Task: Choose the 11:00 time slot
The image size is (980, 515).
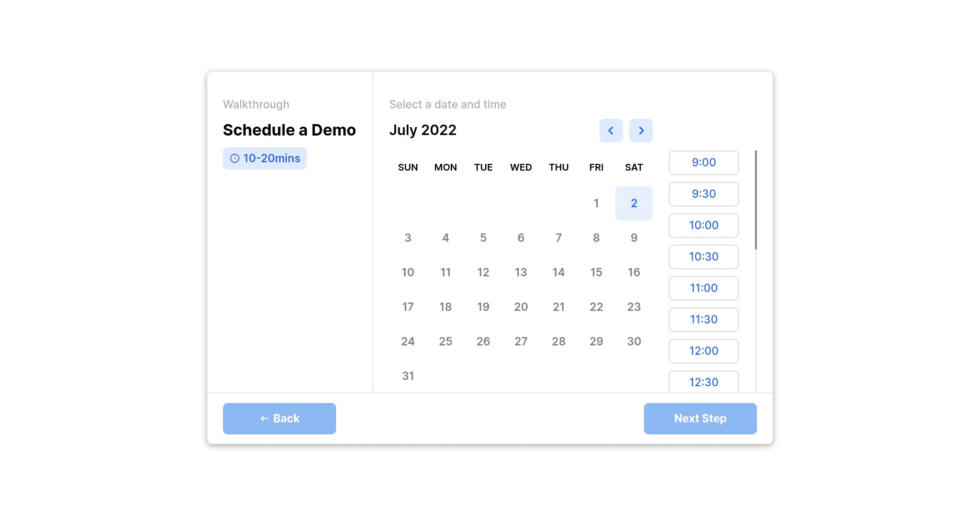Action: (704, 288)
